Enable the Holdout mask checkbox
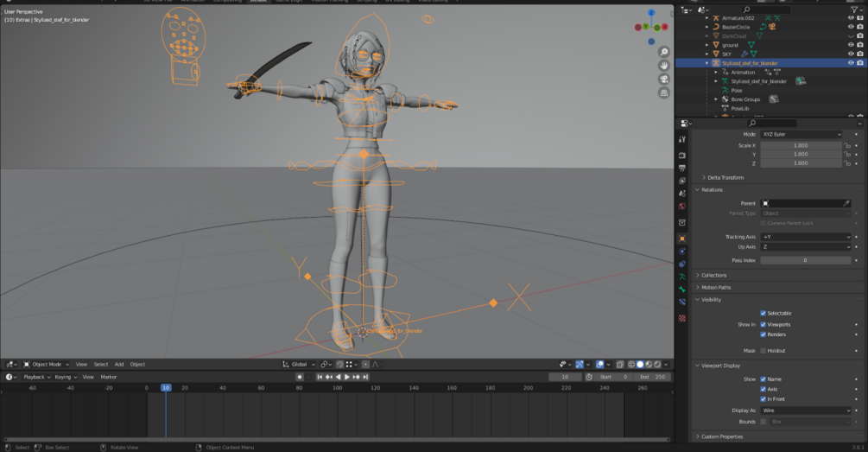This screenshot has width=868, height=452. click(x=763, y=351)
